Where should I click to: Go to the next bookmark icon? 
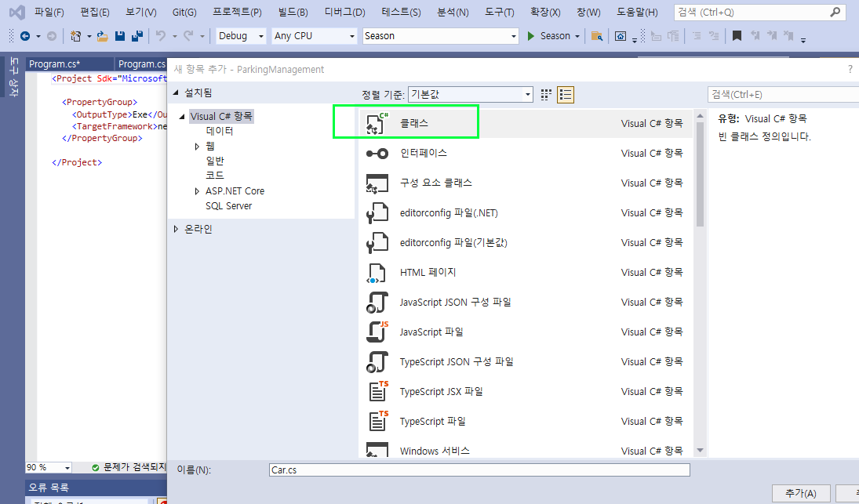pos(772,36)
